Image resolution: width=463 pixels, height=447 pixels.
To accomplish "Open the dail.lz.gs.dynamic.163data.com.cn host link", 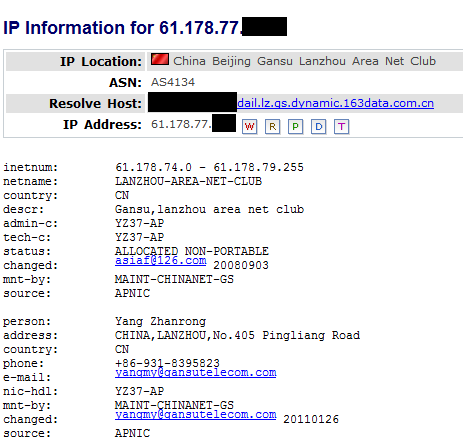I will (x=335, y=103).
